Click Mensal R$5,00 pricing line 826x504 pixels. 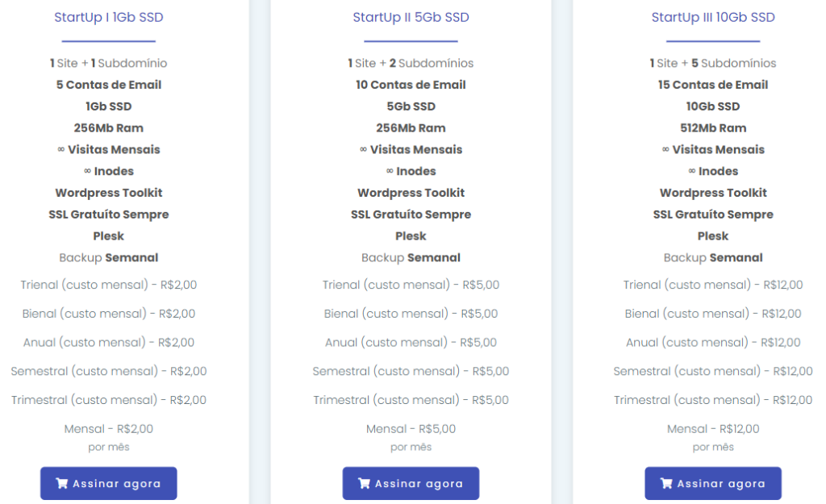[x=411, y=429]
